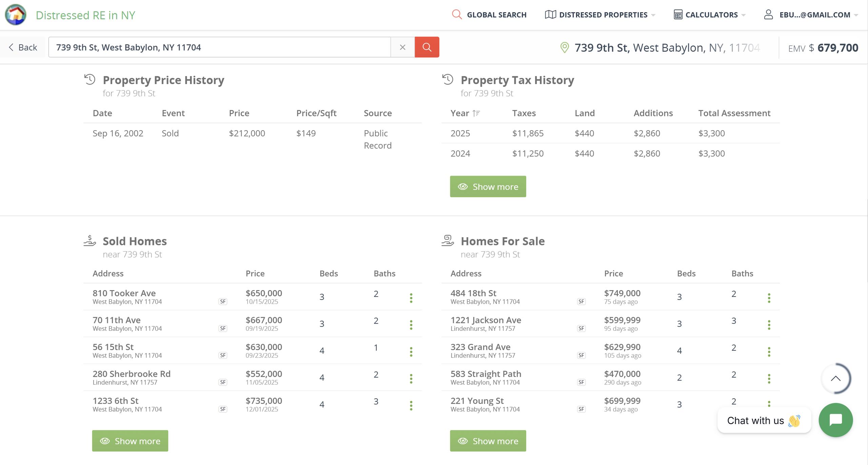Image resolution: width=868 pixels, height=465 pixels.
Task: Show more Property Tax History rows
Action: [x=488, y=186]
